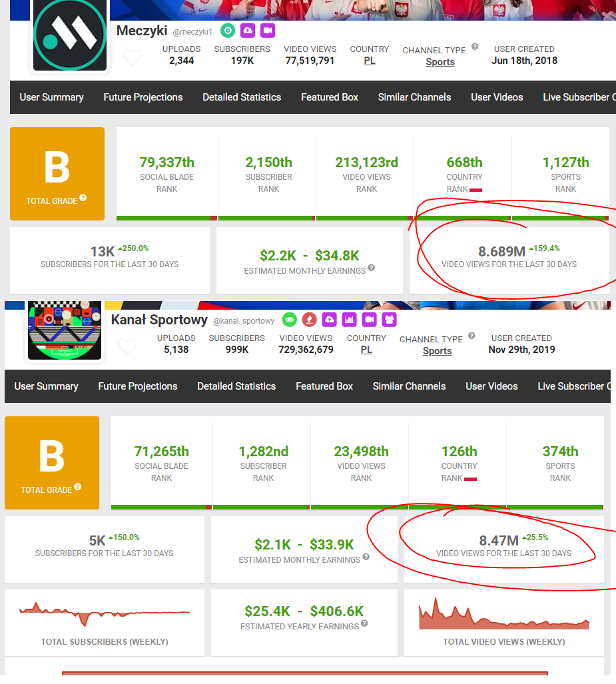The width and height of the screenshot is (616, 684).
Task: Click the Meczyki channel logo avatar
Action: pyautogui.click(x=70, y=35)
